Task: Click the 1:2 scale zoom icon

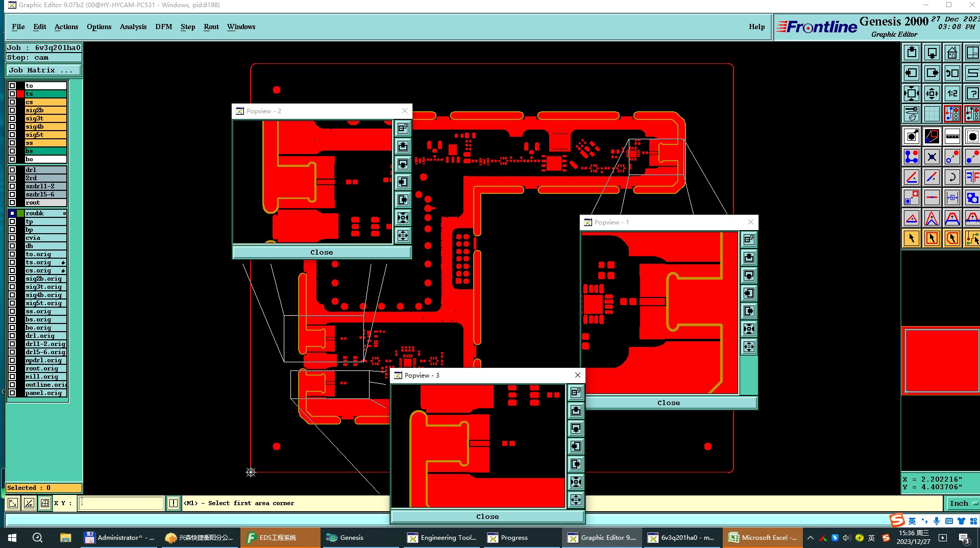Action: [x=952, y=93]
